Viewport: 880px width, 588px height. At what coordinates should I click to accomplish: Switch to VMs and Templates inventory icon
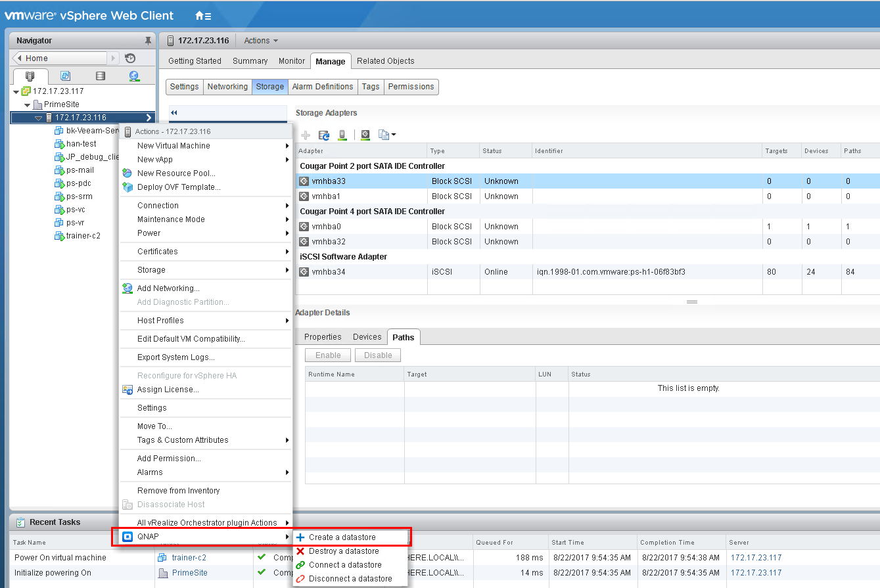pyautogui.click(x=65, y=76)
